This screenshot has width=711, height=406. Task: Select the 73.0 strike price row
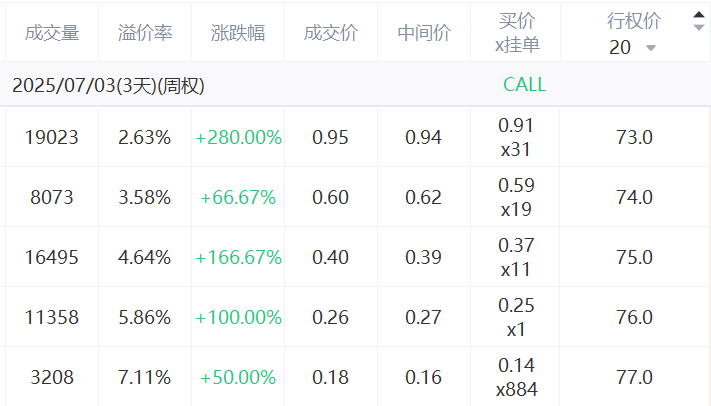click(634, 137)
